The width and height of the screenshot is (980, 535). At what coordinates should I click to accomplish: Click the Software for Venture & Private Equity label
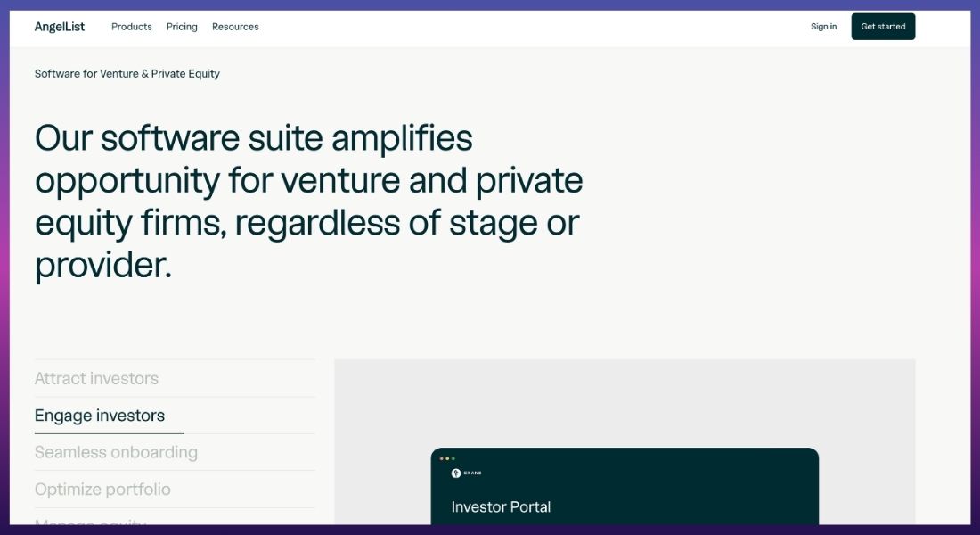pyautogui.click(x=127, y=74)
